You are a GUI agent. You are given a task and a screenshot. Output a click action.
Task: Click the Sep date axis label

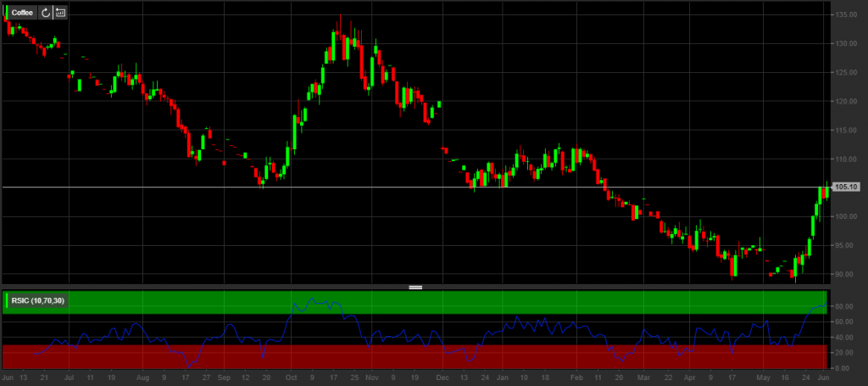point(224,379)
